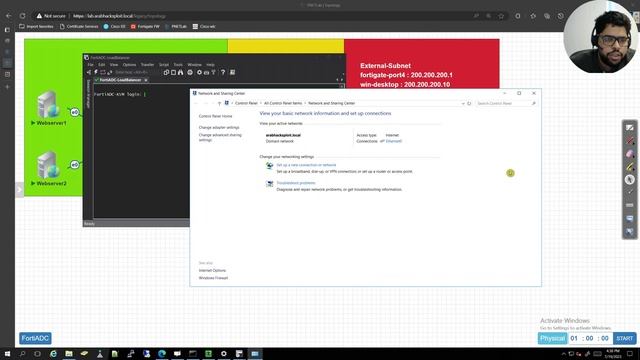640x360 pixels.
Task: Expand the address bar history dropdown
Action: 463,103
